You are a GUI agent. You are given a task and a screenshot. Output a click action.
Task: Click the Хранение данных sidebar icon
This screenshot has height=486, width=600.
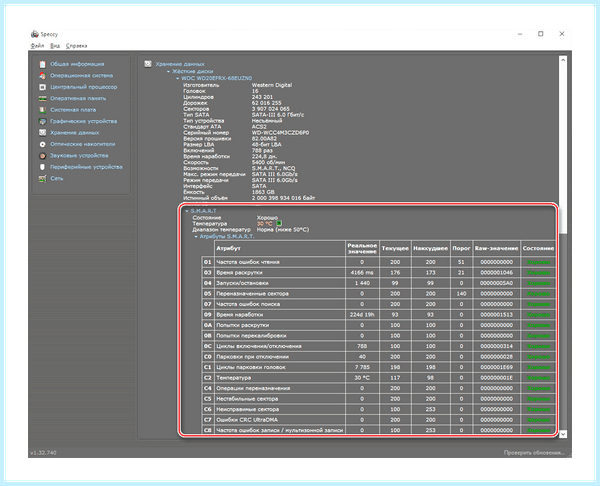42,133
